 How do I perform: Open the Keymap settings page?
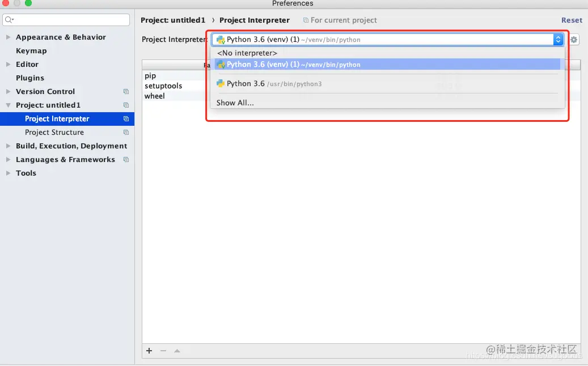click(x=31, y=51)
